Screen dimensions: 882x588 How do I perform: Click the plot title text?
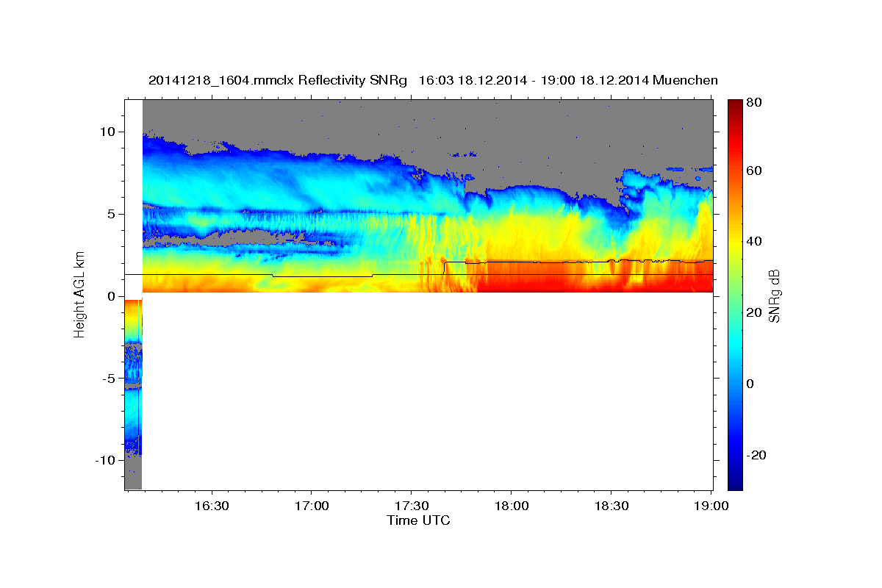(433, 80)
